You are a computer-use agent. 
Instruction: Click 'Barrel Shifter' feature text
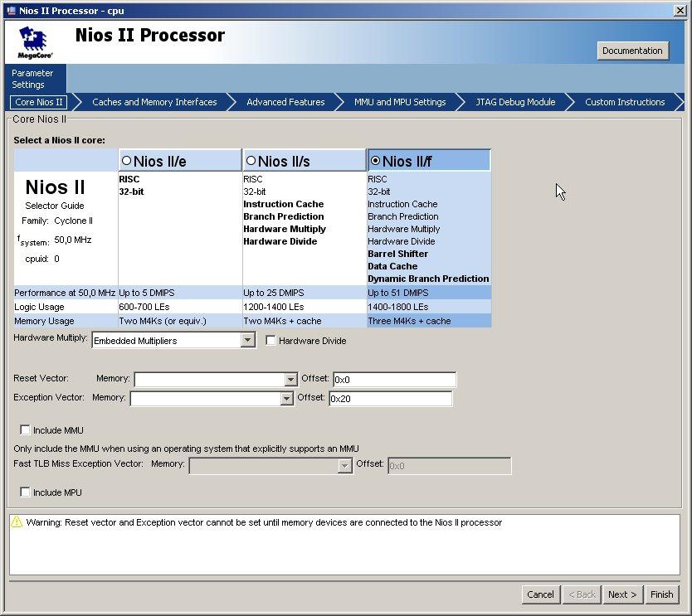[397, 254]
